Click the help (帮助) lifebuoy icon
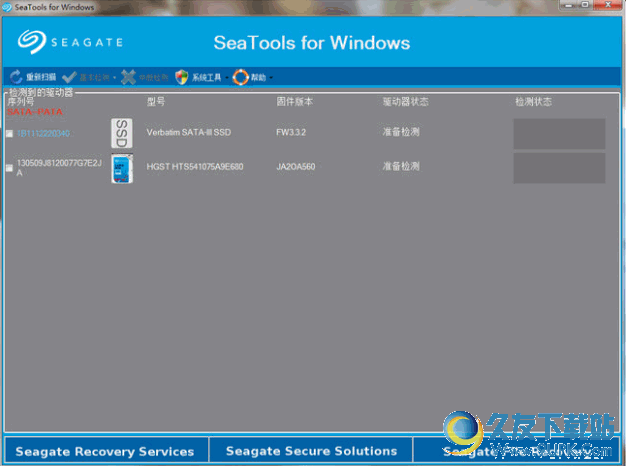 pos(241,77)
